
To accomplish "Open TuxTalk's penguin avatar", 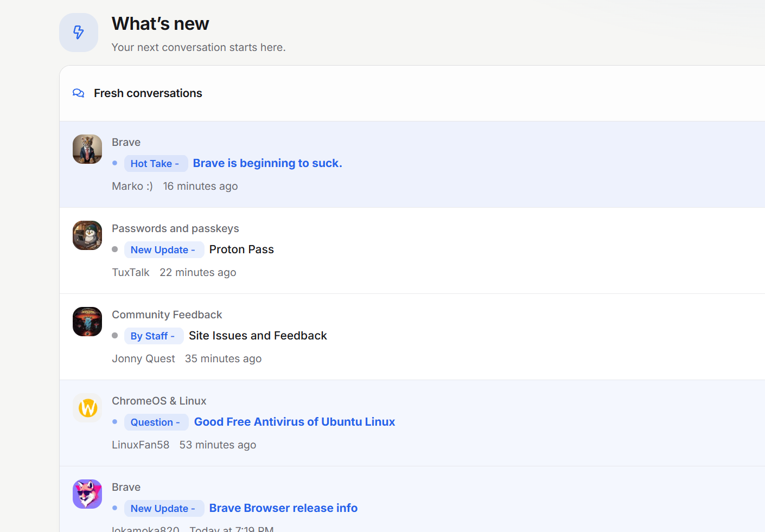I will (x=87, y=235).
